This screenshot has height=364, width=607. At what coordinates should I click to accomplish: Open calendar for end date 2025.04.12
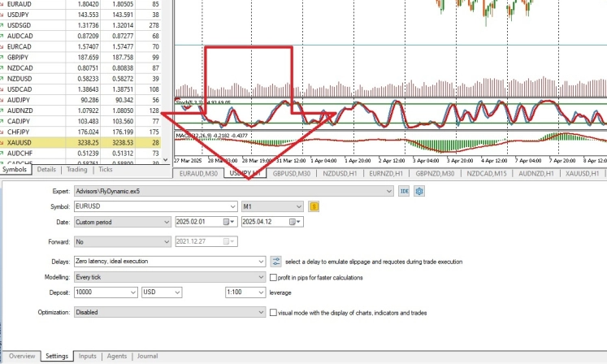tap(295, 222)
